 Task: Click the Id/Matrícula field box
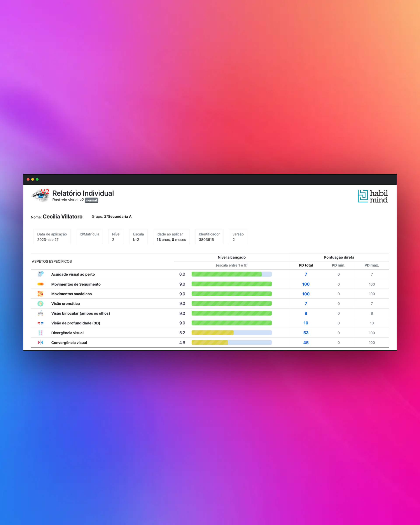[x=89, y=236]
